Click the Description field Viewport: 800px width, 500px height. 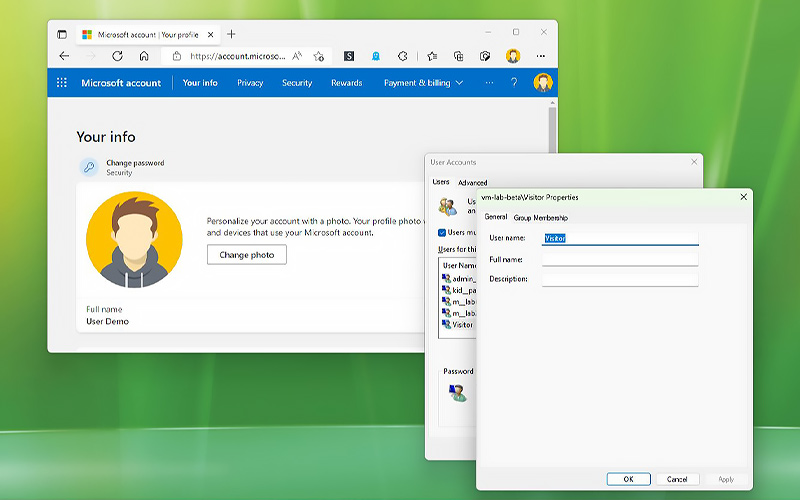click(620, 279)
